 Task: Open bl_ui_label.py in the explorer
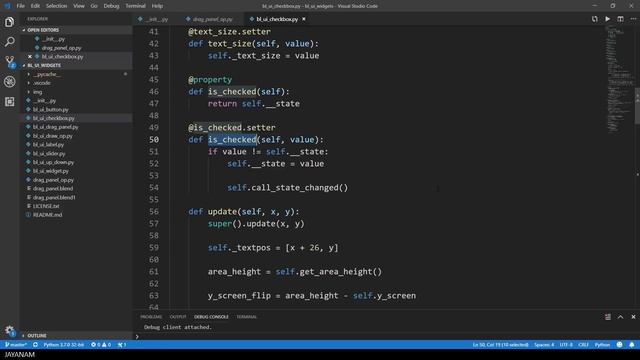(48, 144)
